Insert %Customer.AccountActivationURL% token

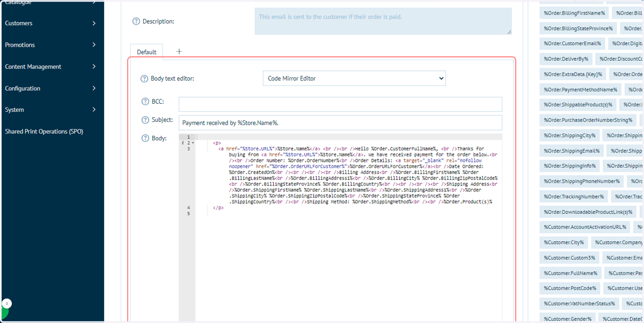(x=585, y=227)
